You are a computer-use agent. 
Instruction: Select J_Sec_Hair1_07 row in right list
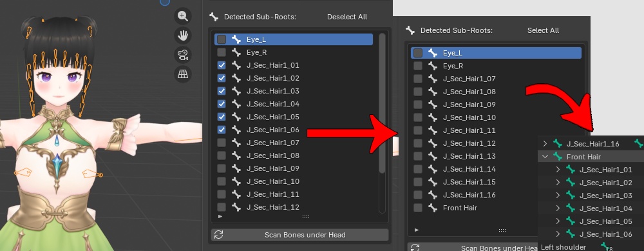[x=496, y=79]
